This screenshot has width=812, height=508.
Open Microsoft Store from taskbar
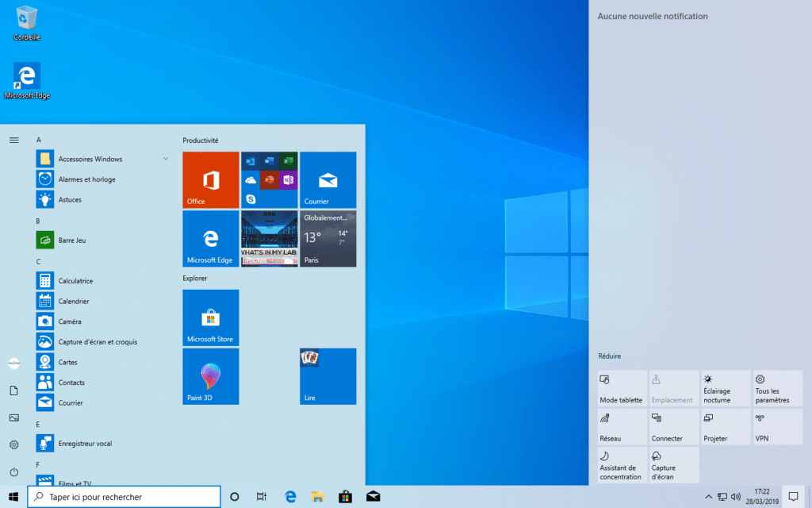tap(346, 497)
